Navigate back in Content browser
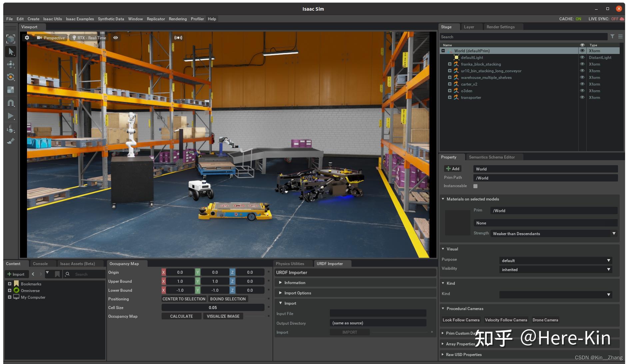Image resolution: width=628 pixels, height=364 pixels. coord(33,274)
